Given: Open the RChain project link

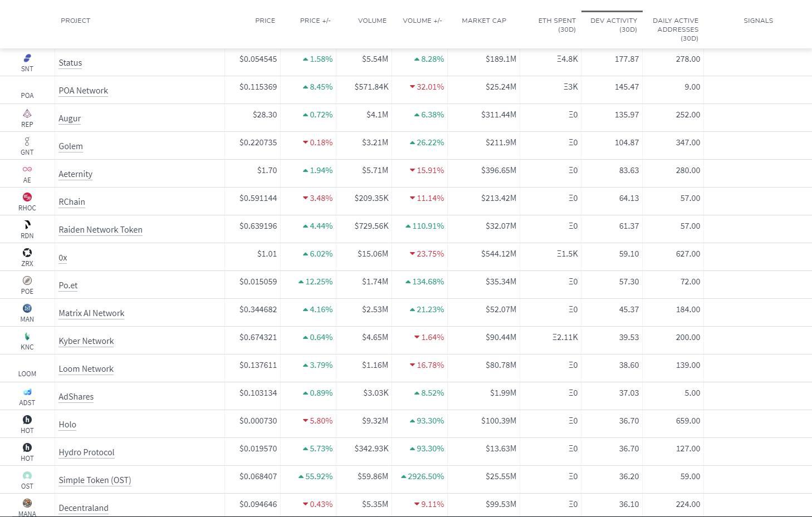Looking at the screenshot, I should tap(72, 202).
